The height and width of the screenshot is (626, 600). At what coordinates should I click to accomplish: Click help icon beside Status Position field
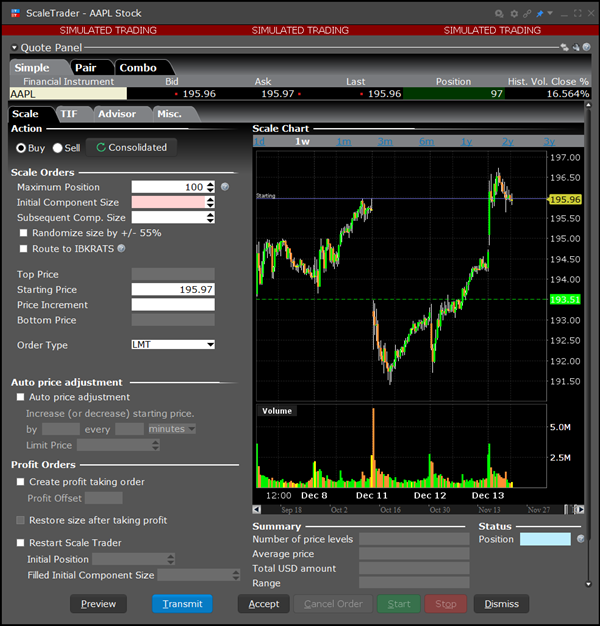581,539
